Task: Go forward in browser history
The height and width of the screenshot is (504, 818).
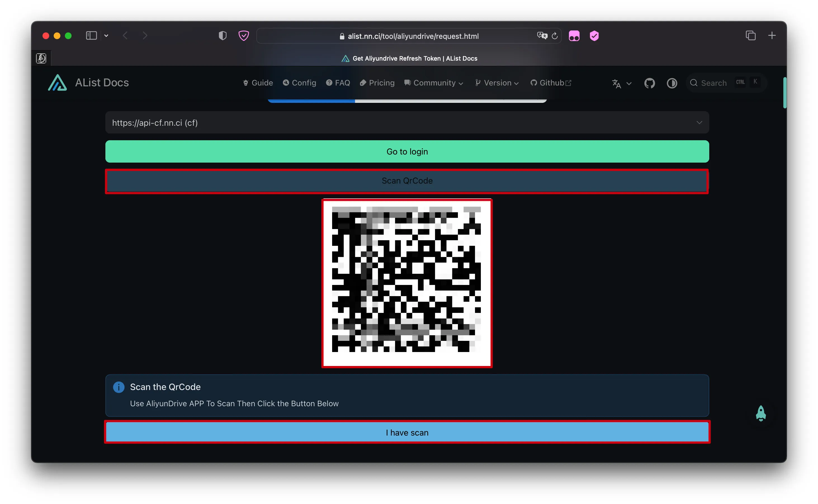Action: pyautogui.click(x=144, y=36)
